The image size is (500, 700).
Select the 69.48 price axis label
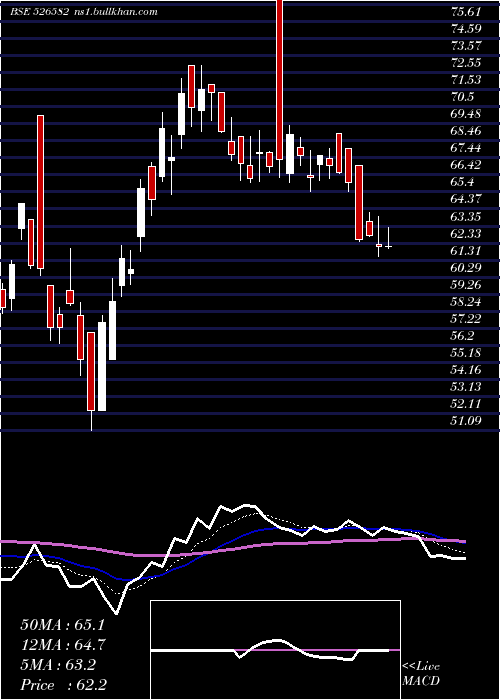466,114
